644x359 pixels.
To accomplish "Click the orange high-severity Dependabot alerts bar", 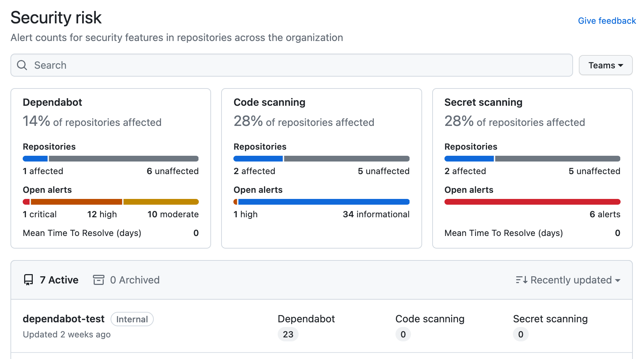I will click(x=76, y=202).
